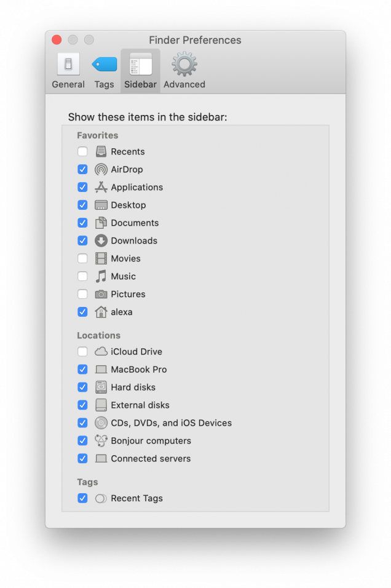Uncheck the Hard disks checkbox
Screen dimensions: 391x588
[x=82, y=387]
